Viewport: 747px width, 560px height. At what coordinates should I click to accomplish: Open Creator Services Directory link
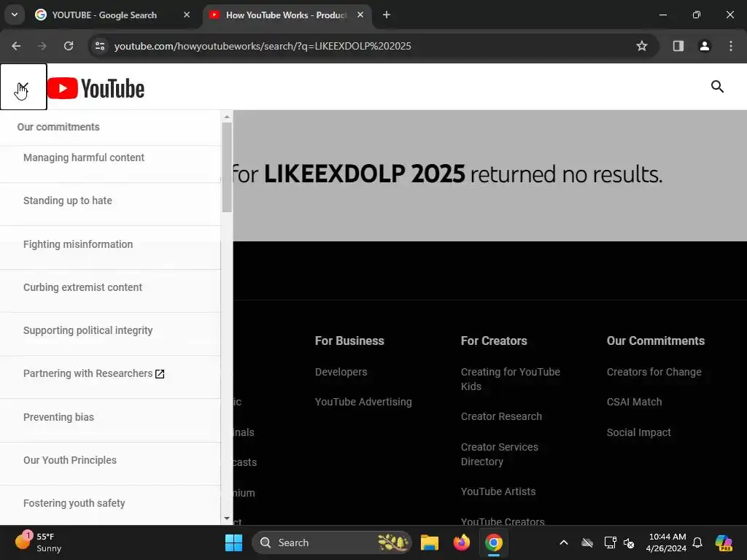point(499,454)
